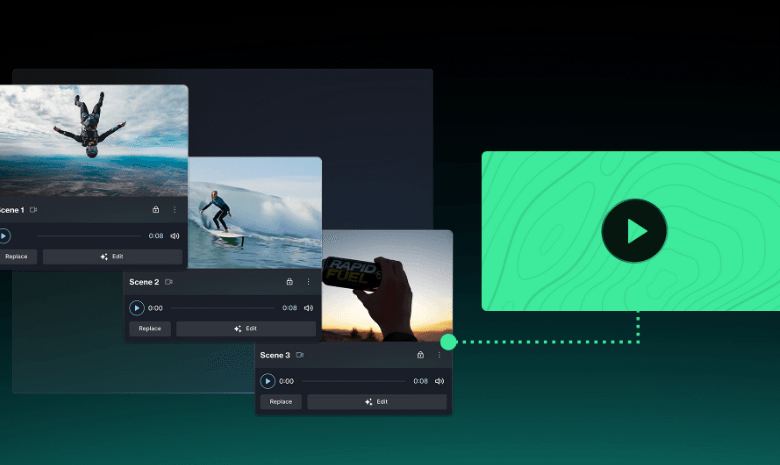Image resolution: width=780 pixels, height=465 pixels.
Task: Click the 0:08 duration on Scene 2
Action: coord(290,308)
